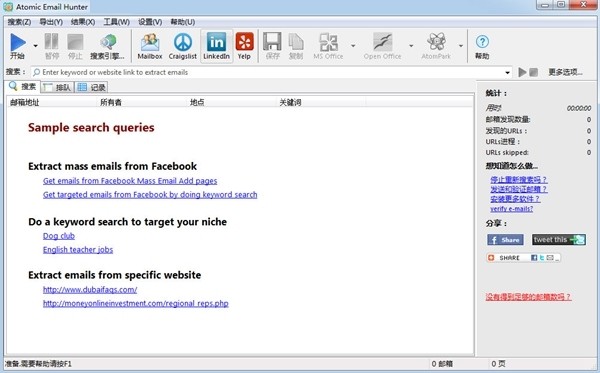
Task: Open the 导出(Y) menu
Action: click(51, 22)
